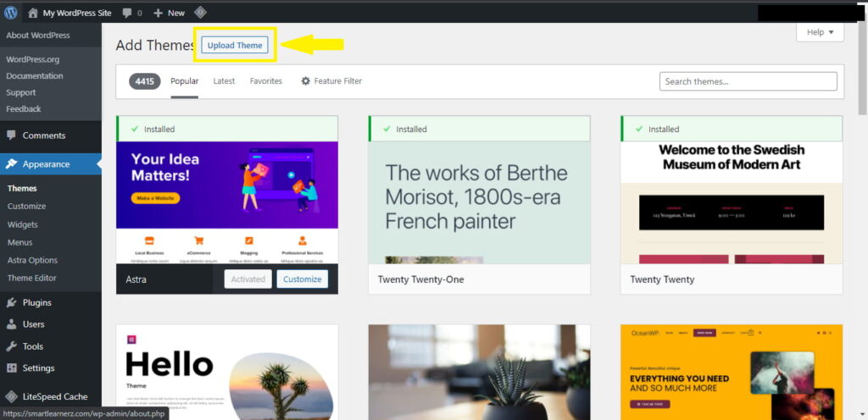The width and height of the screenshot is (868, 420).
Task: Click the Plugins plug icon
Action: [11, 302]
